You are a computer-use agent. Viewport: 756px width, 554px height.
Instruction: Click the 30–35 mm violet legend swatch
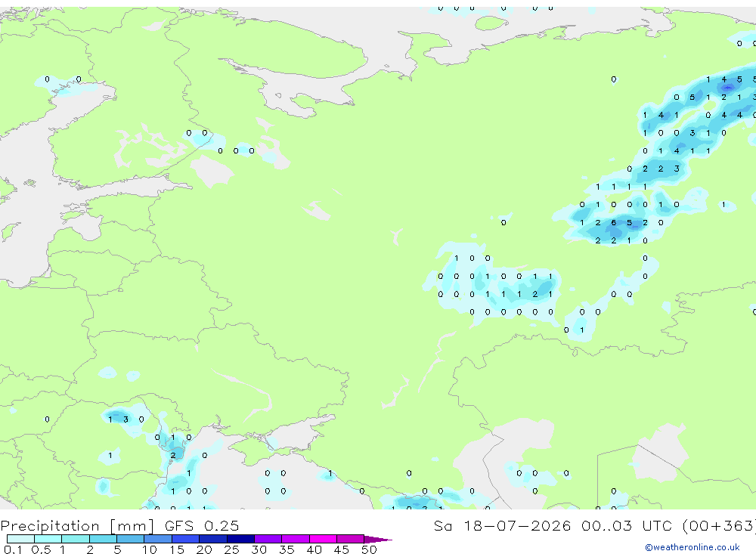(268, 539)
